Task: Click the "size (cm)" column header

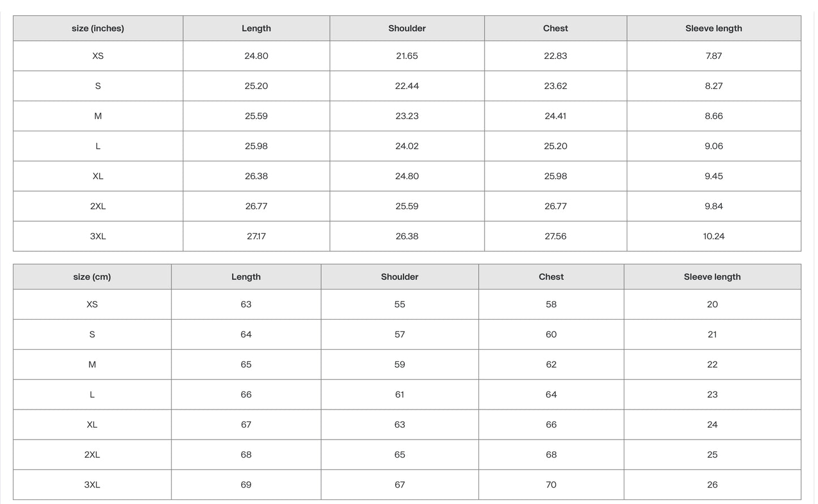Action: click(x=92, y=277)
